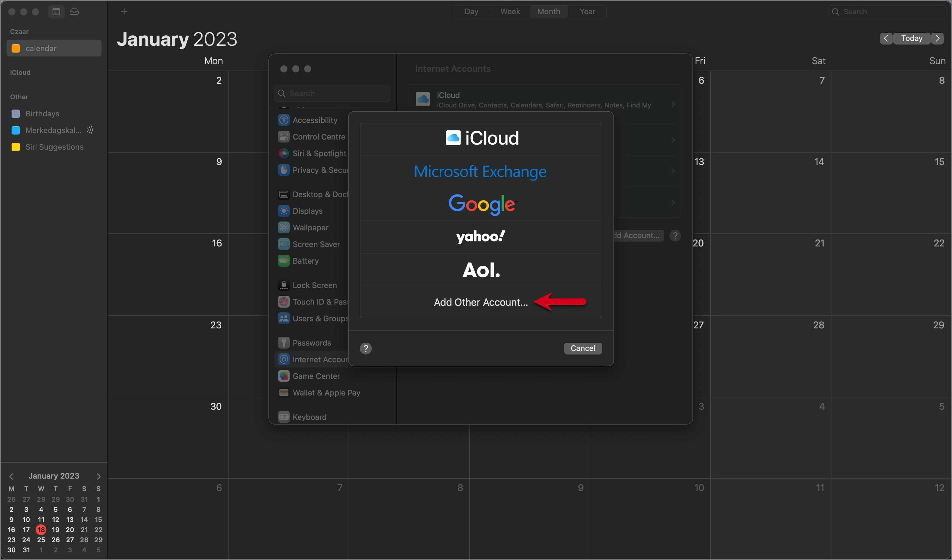Select day 25 in mini calendar

[41, 540]
